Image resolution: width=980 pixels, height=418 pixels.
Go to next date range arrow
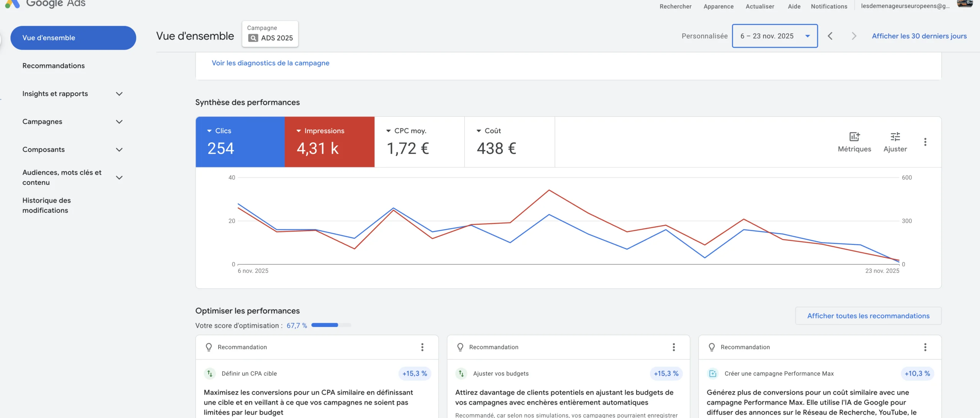click(x=854, y=36)
